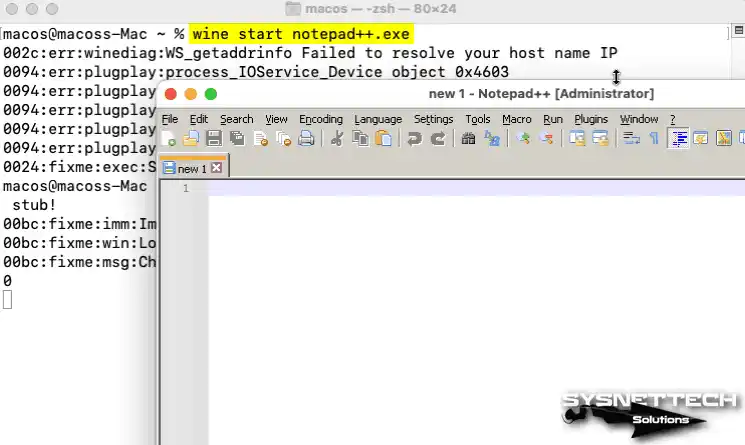Click the Zoom In toolbar icon

523,139
